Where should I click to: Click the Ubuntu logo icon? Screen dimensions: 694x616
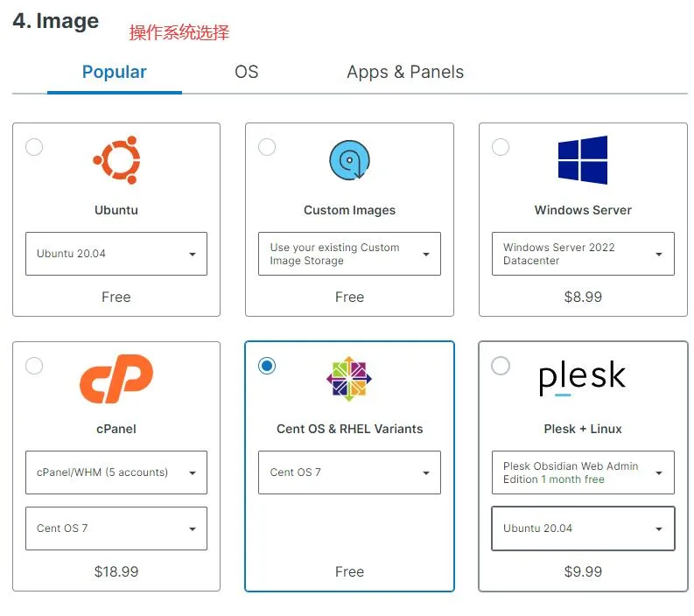pyautogui.click(x=116, y=160)
